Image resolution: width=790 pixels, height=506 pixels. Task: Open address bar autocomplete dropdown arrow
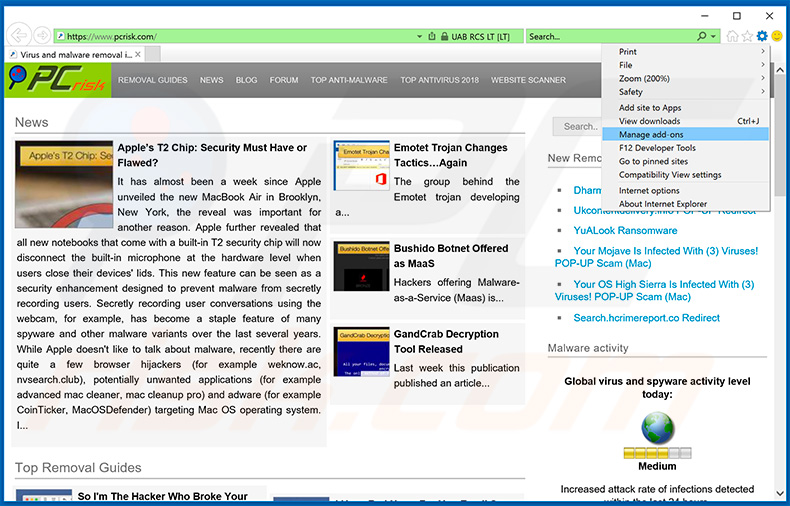pos(419,36)
